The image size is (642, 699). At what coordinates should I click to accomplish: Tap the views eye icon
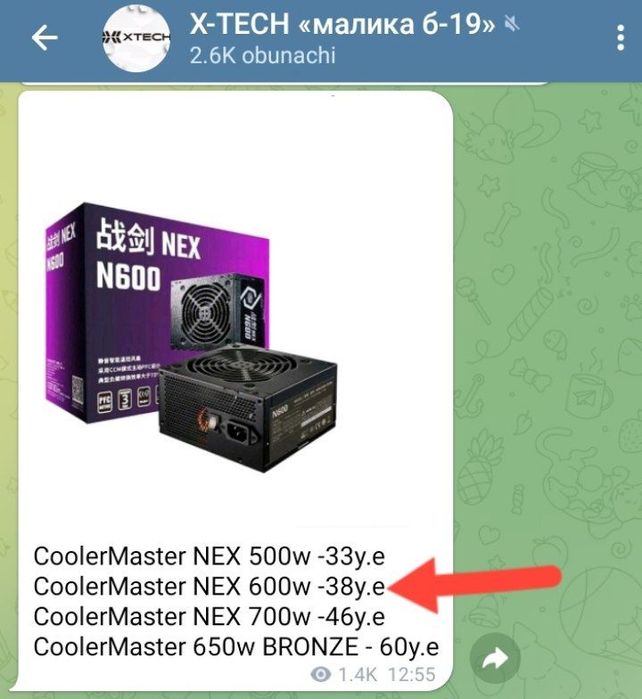[x=321, y=674]
